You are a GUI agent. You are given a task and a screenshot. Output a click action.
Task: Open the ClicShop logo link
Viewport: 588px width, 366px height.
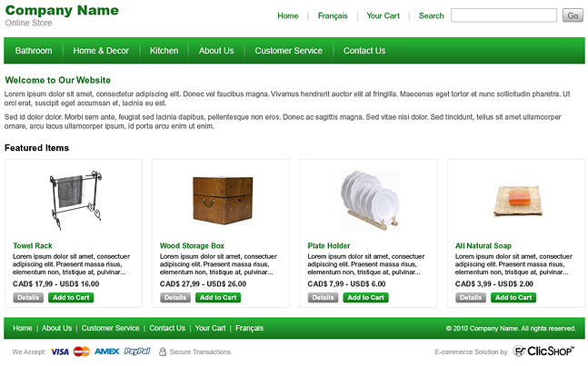544,351
